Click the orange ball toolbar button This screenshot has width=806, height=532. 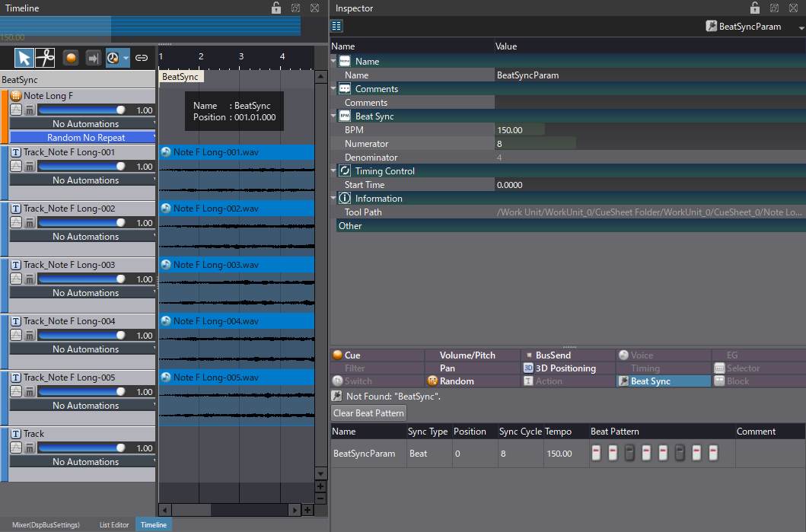pos(71,58)
